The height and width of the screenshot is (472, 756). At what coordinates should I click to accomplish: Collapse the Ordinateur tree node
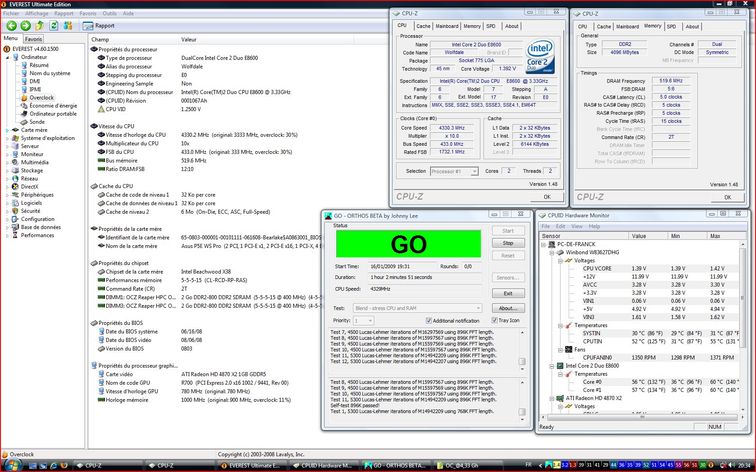8,57
